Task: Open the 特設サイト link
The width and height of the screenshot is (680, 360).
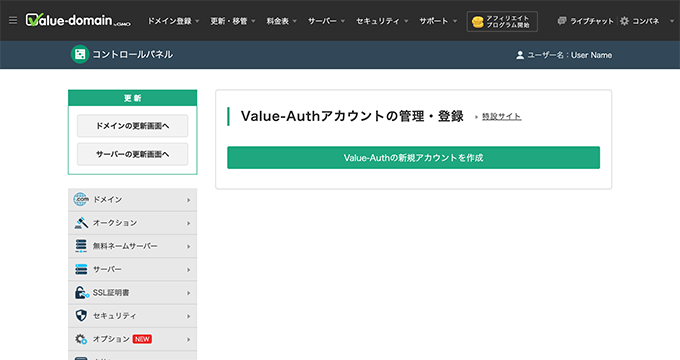Action: click(x=501, y=116)
